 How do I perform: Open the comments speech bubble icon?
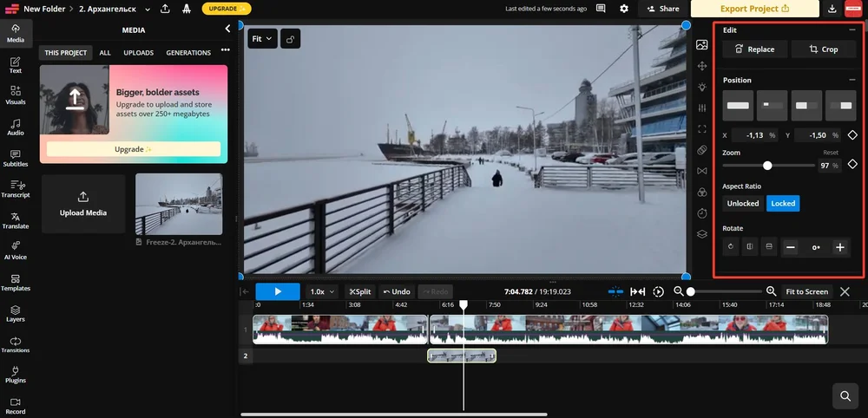click(601, 9)
